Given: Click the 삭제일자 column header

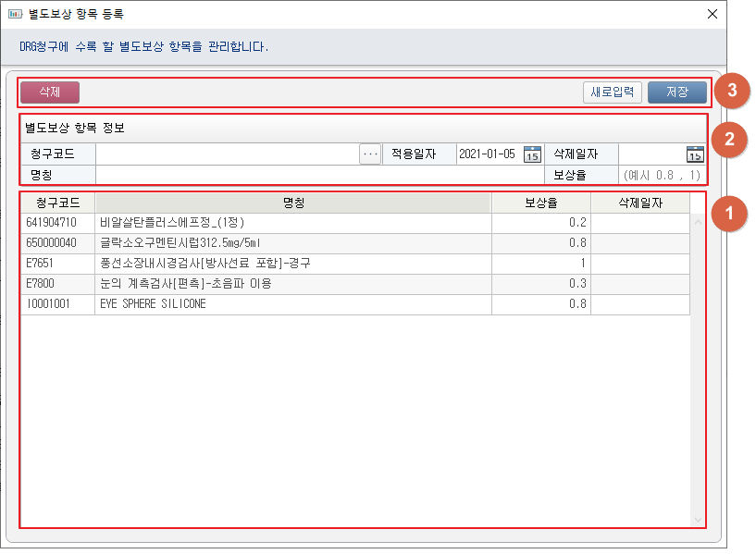Looking at the screenshot, I should click(x=639, y=203).
